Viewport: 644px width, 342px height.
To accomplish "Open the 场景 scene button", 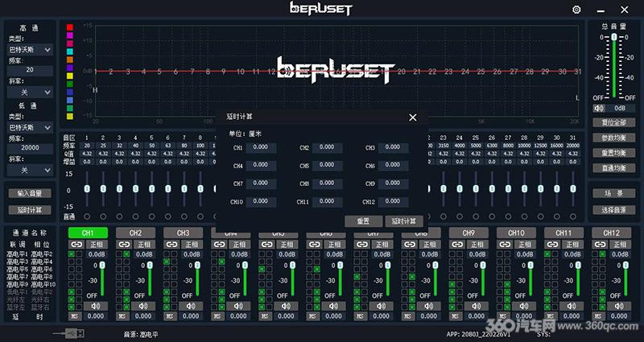I will click(x=614, y=193).
